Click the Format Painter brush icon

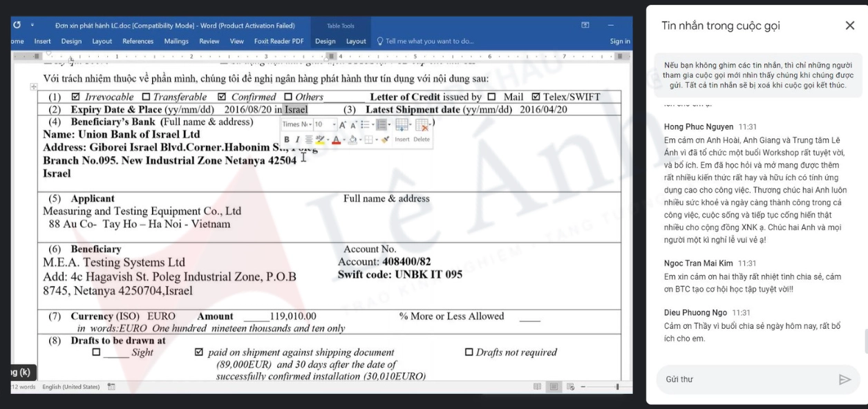point(385,140)
